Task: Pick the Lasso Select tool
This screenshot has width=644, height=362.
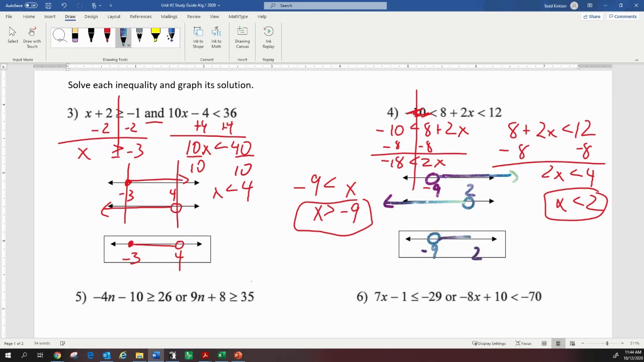Action: point(59,36)
